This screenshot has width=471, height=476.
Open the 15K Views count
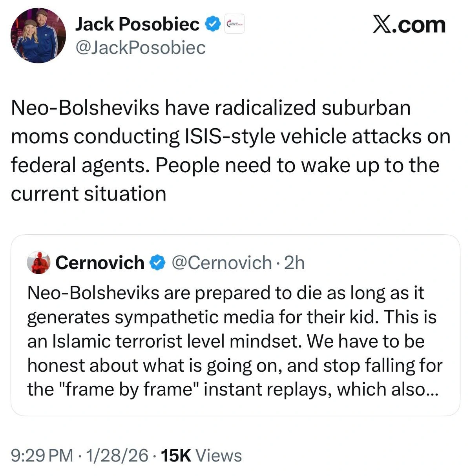(x=201, y=456)
